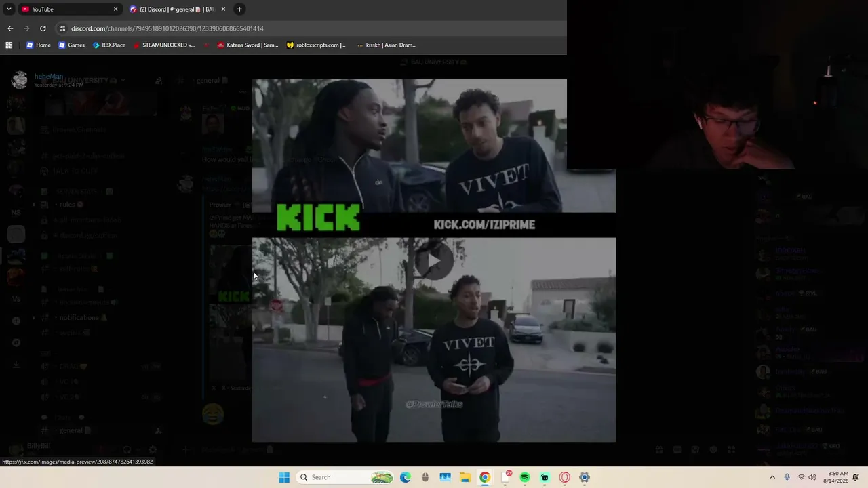Open File Explorer from the taskbar
The width and height of the screenshot is (868, 488).
tap(465, 477)
